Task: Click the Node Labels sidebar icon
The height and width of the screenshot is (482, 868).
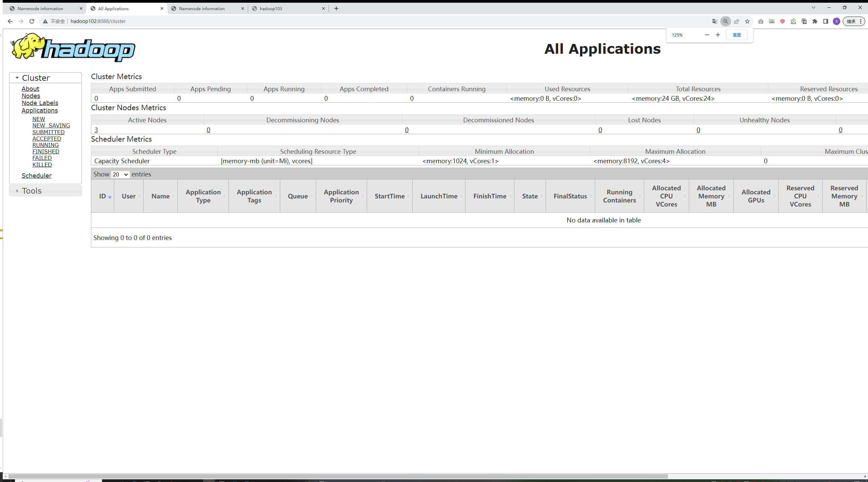Action: tap(39, 103)
